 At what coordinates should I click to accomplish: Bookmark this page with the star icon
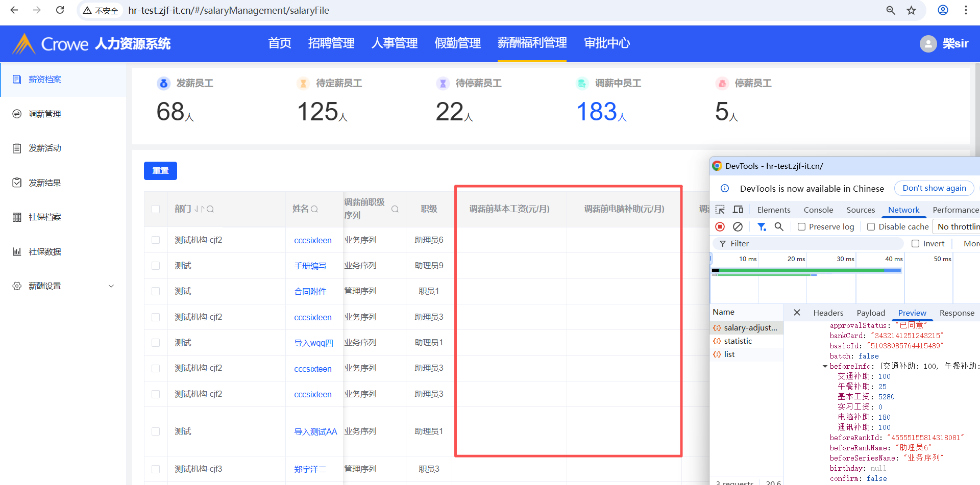point(911,10)
